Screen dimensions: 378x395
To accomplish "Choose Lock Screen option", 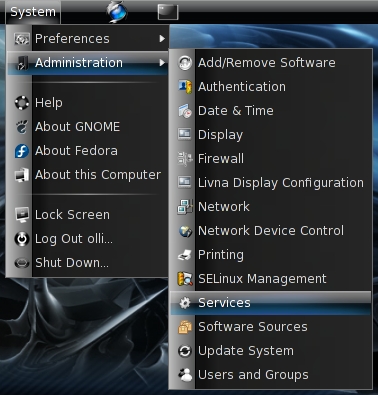I will coord(88,215).
